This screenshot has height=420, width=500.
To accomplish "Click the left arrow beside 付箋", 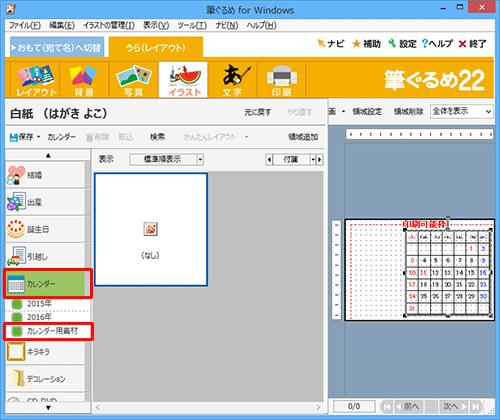I will [x=269, y=160].
